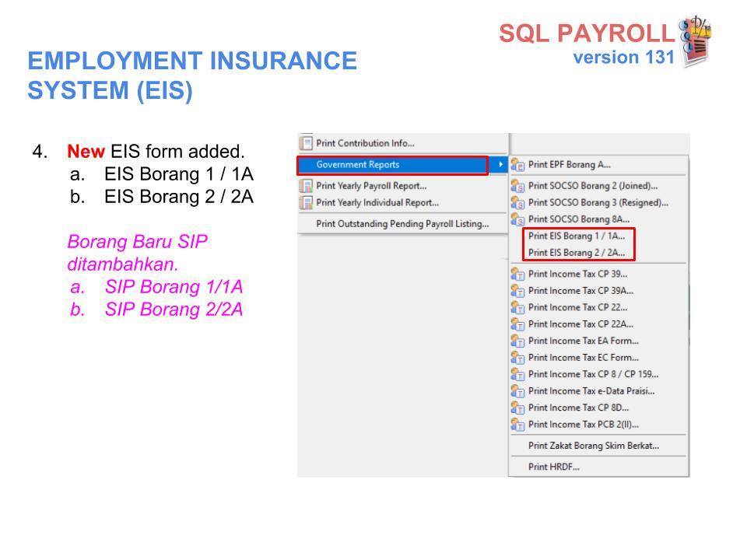Click the Print Yearly Payroll Report icon
Screen dimensions: 747x560
(x=306, y=186)
